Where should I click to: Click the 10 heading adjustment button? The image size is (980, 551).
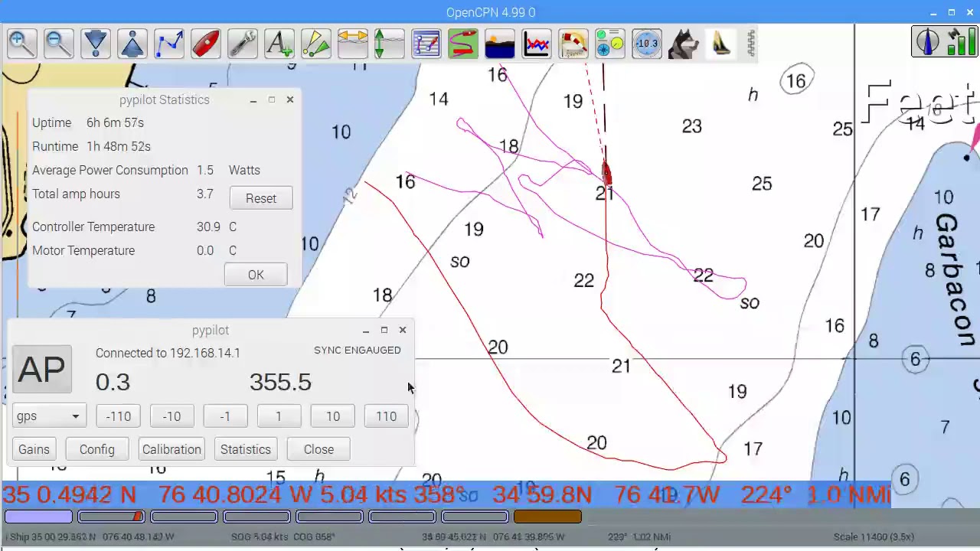point(332,416)
